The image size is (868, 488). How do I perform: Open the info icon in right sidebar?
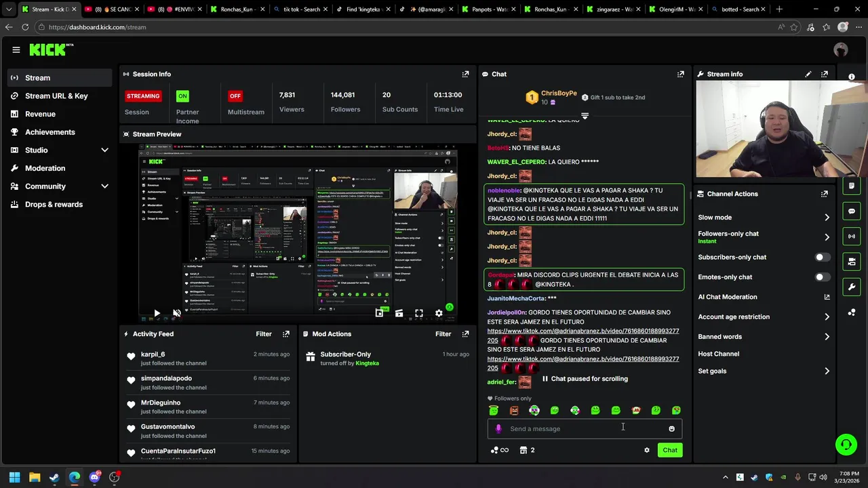pos(852,77)
